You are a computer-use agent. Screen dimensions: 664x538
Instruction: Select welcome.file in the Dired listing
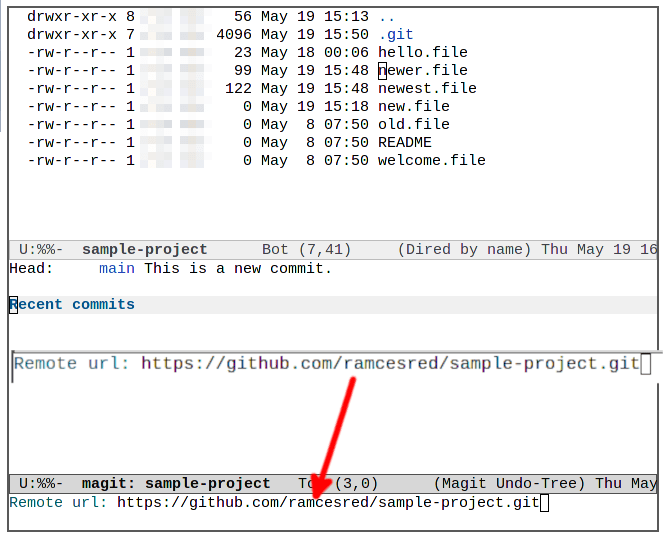pos(432,160)
